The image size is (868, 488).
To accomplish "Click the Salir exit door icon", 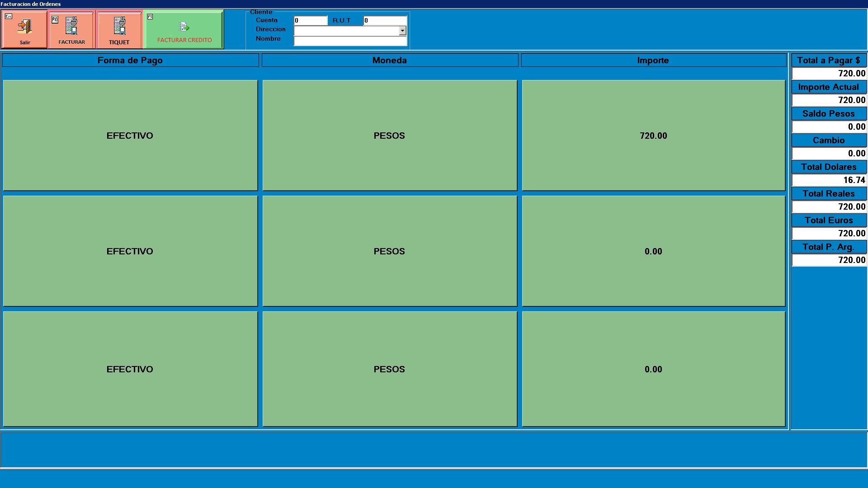I will 25,27.
